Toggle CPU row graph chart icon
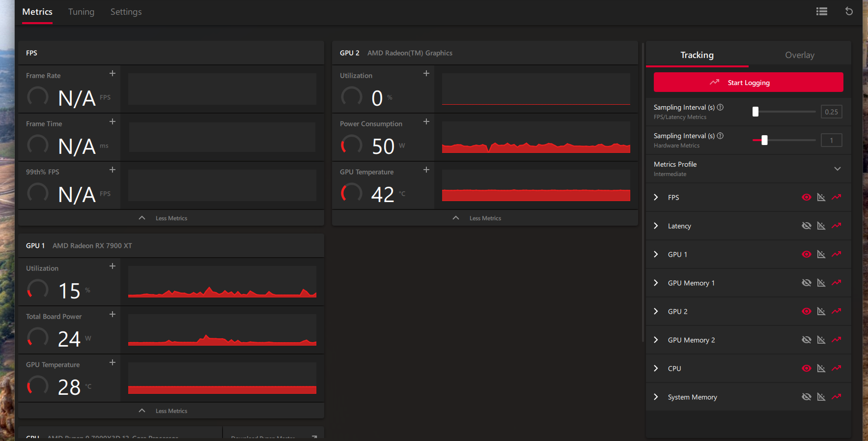Image resolution: width=868 pixels, height=441 pixels. click(821, 368)
